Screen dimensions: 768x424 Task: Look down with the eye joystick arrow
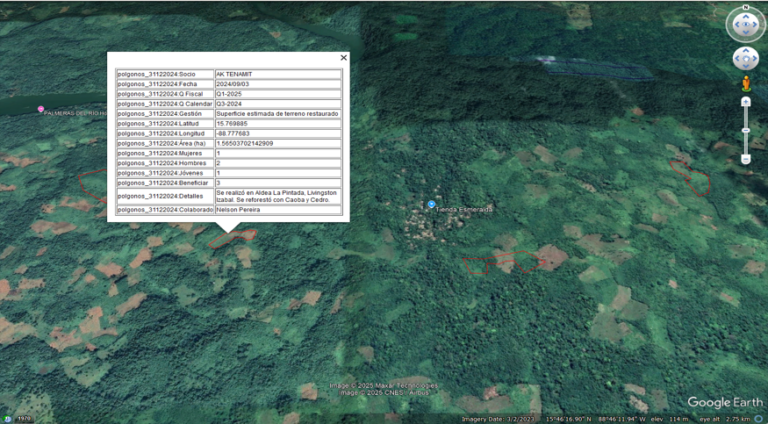click(745, 33)
